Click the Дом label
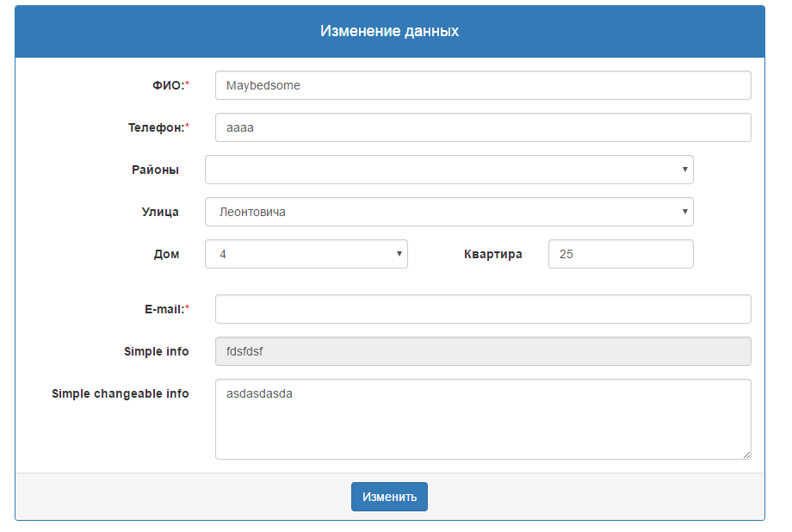Viewport: 792px width, 532px height. (x=167, y=254)
